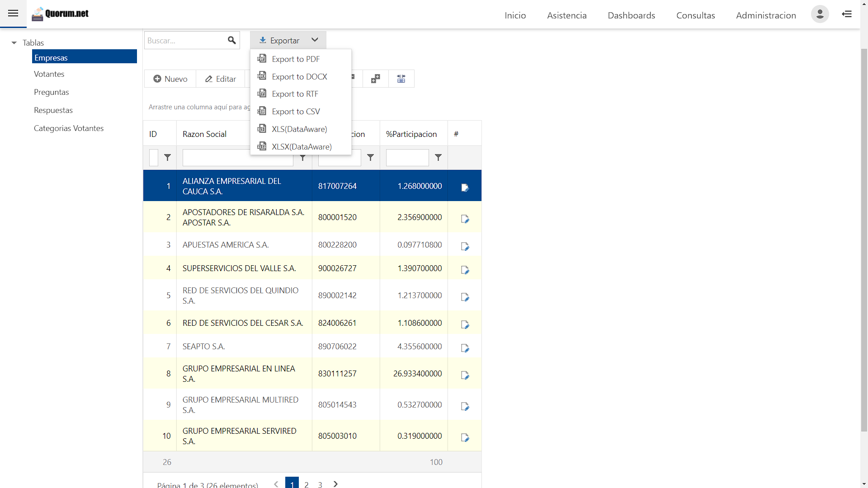
Task: Click the hamburger menu icon
Action: coord(13,14)
